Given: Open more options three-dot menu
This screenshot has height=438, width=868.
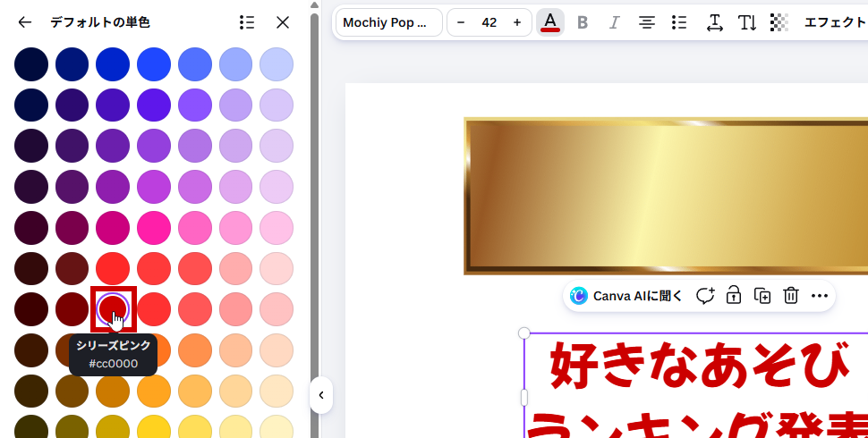Looking at the screenshot, I should tap(820, 296).
